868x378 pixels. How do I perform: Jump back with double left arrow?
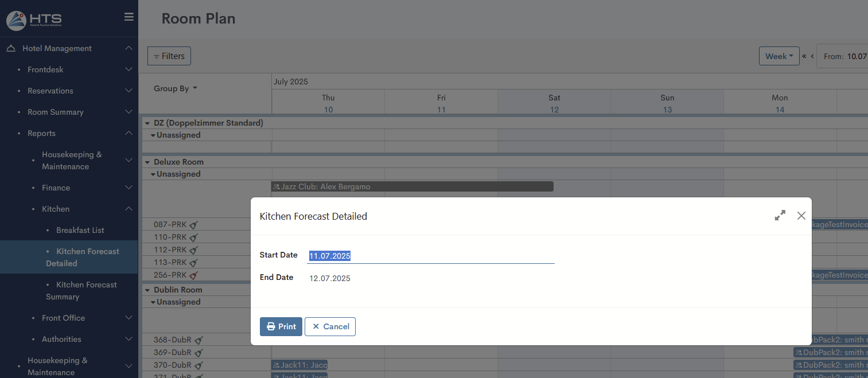point(804,56)
